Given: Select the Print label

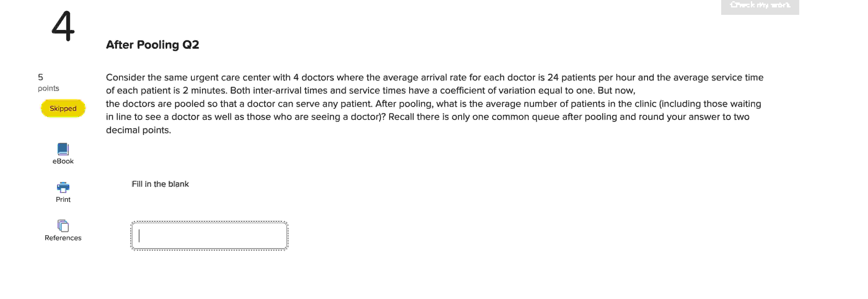Looking at the screenshot, I should tap(63, 199).
